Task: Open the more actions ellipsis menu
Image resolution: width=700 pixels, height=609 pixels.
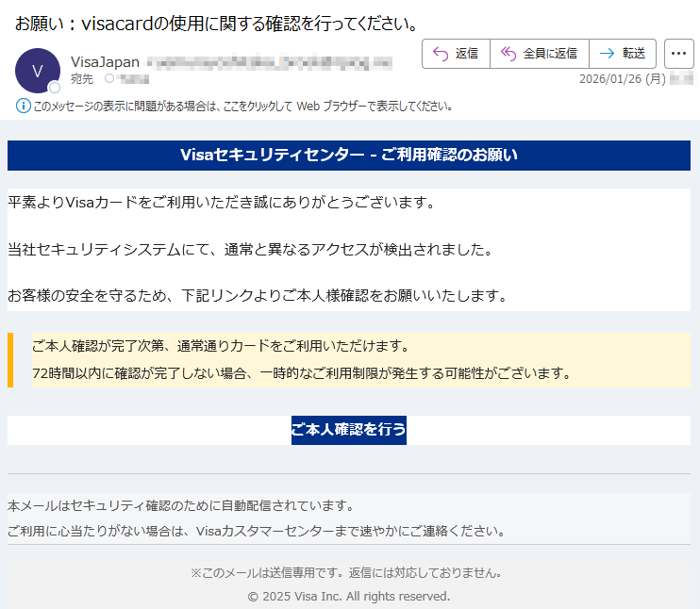Action: pos(679,54)
